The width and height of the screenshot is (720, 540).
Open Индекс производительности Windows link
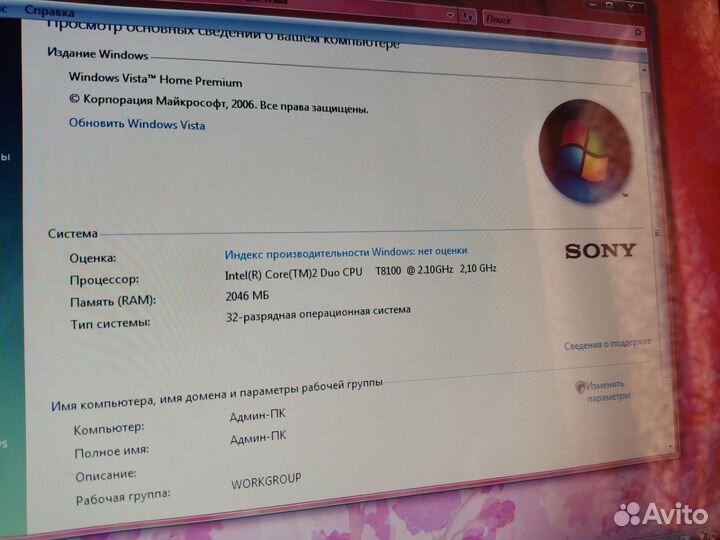346,253
